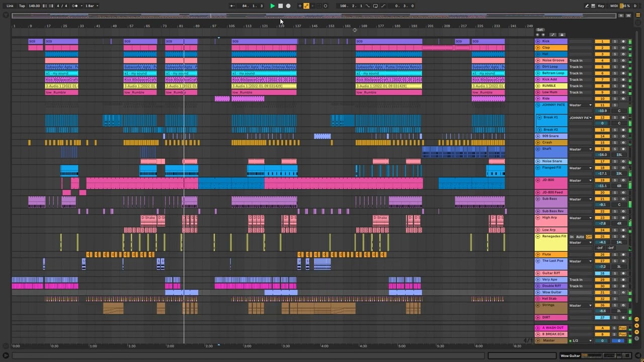Unfold the Kick track
The image size is (644, 362).
tap(538, 41)
